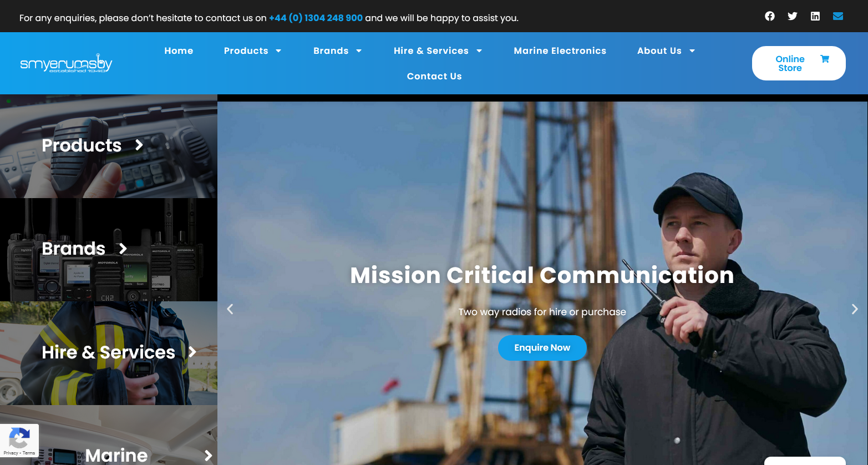Open the Twitter social icon
Image resolution: width=868 pixels, height=465 pixels.
tap(793, 16)
